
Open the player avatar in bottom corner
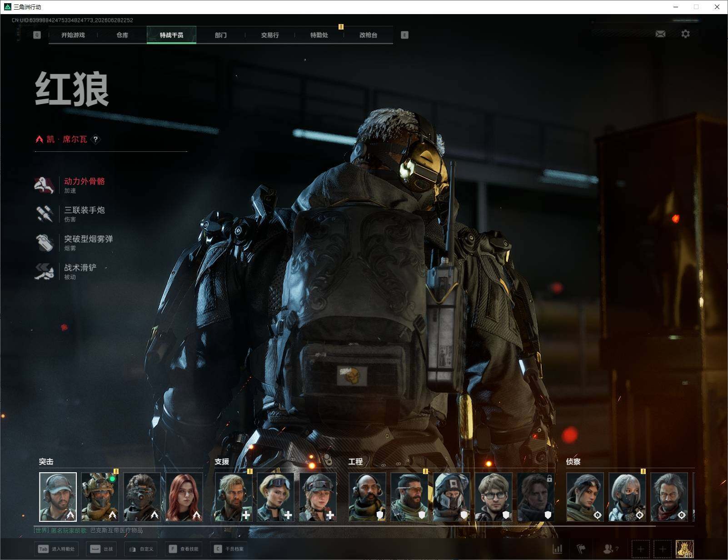click(x=684, y=549)
